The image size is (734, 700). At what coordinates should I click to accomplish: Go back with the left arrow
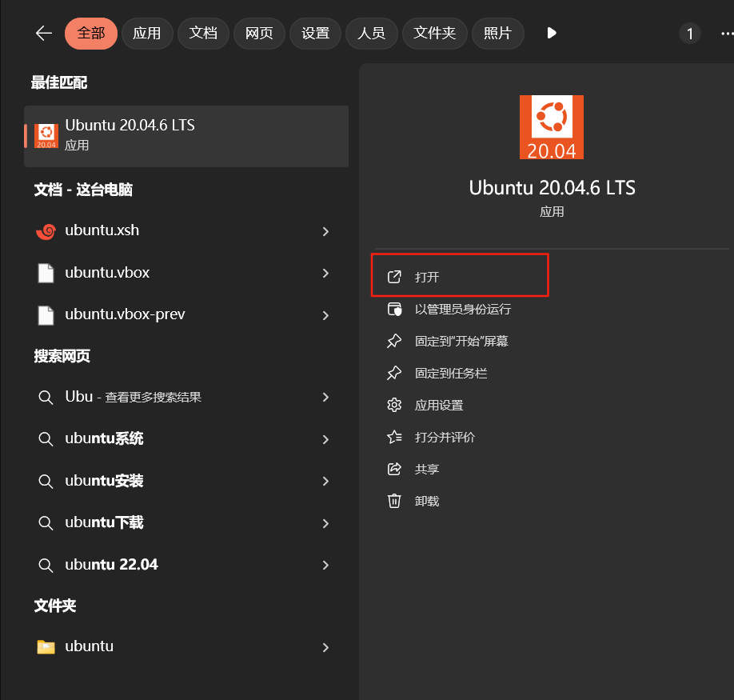coord(43,34)
